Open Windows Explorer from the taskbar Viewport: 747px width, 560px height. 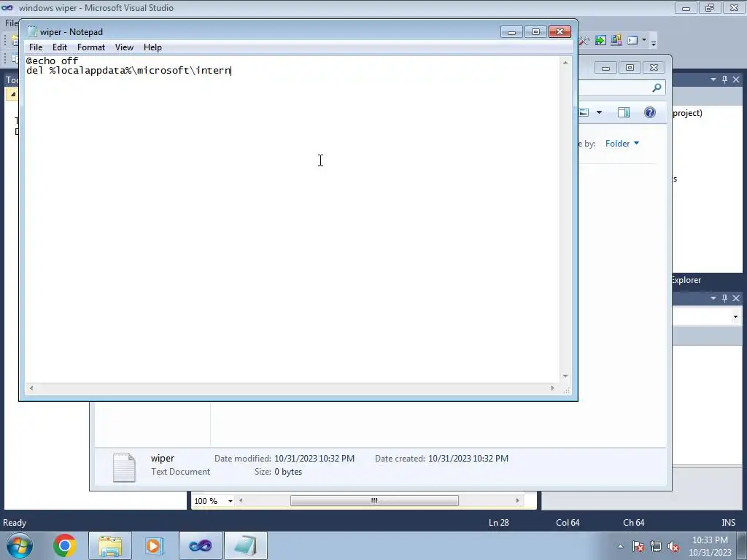point(109,545)
